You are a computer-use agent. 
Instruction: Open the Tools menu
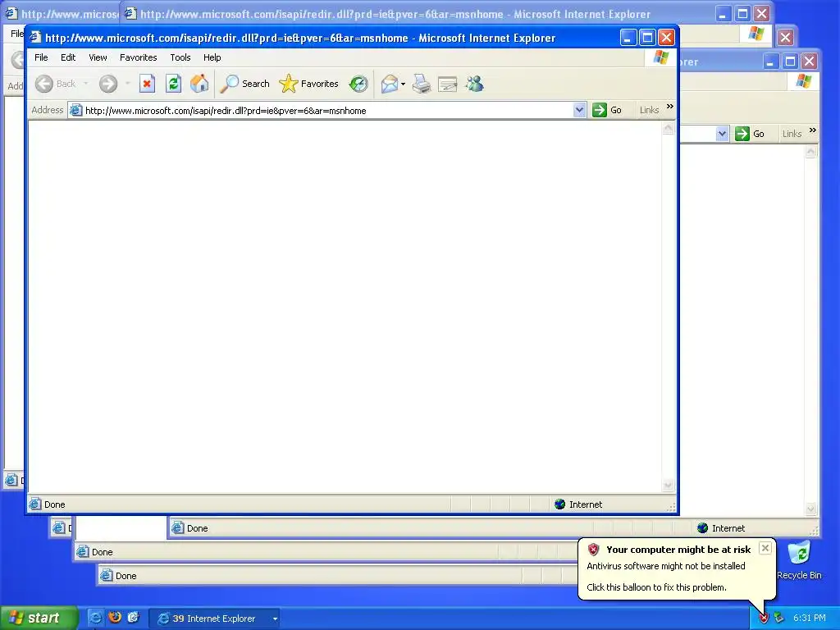(x=180, y=57)
